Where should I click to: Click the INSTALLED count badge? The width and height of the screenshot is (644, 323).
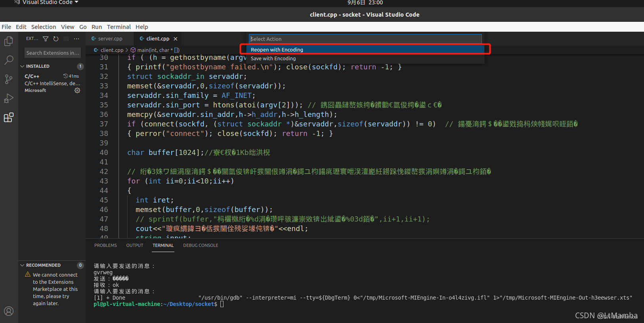pos(80,66)
